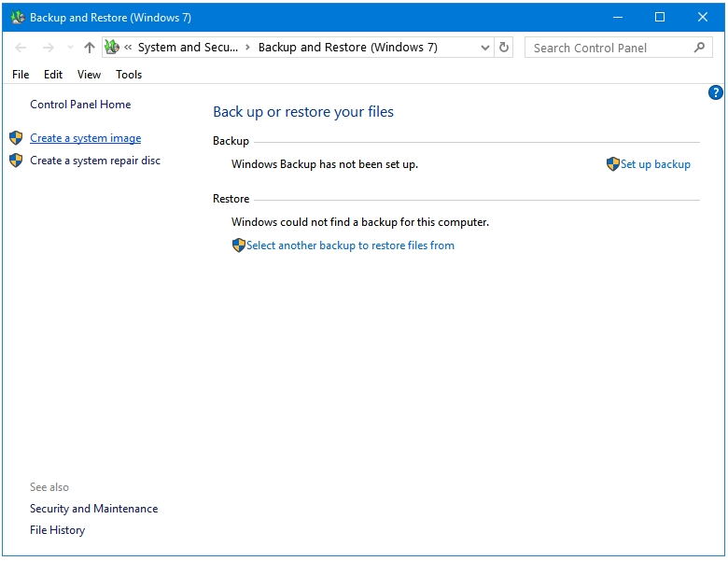Refresh the Backup and Restore page
728x561 pixels.
(x=504, y=48)
